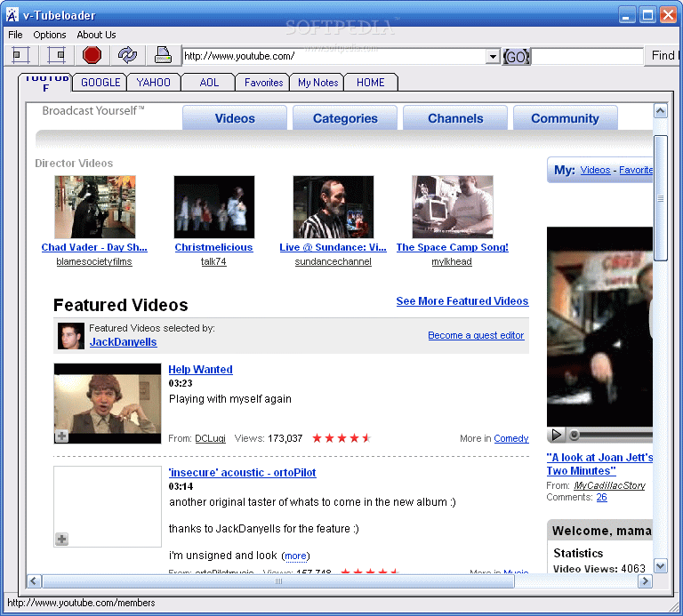Click the forward navigation toolbar icon

tap(57, 55)
